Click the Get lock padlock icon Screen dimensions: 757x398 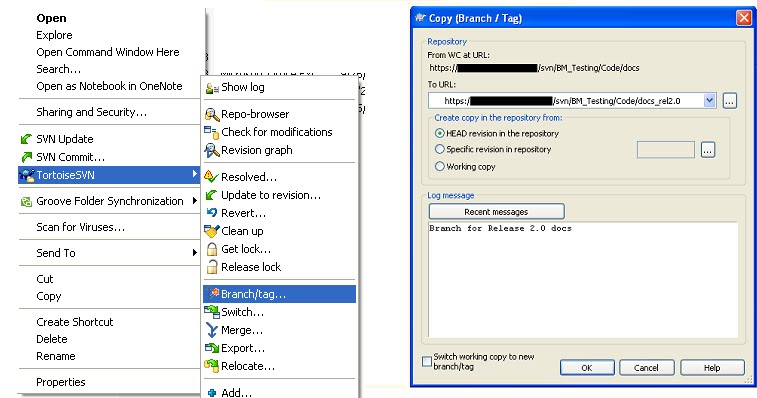tap(211, 249)
